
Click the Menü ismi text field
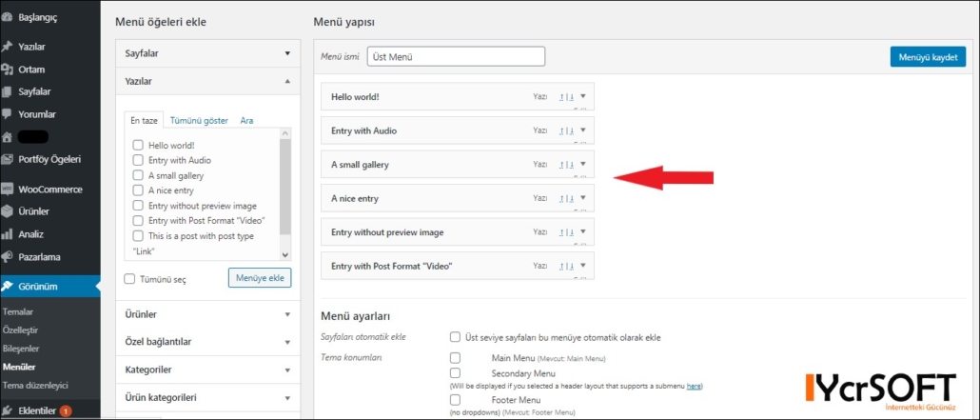457,56
